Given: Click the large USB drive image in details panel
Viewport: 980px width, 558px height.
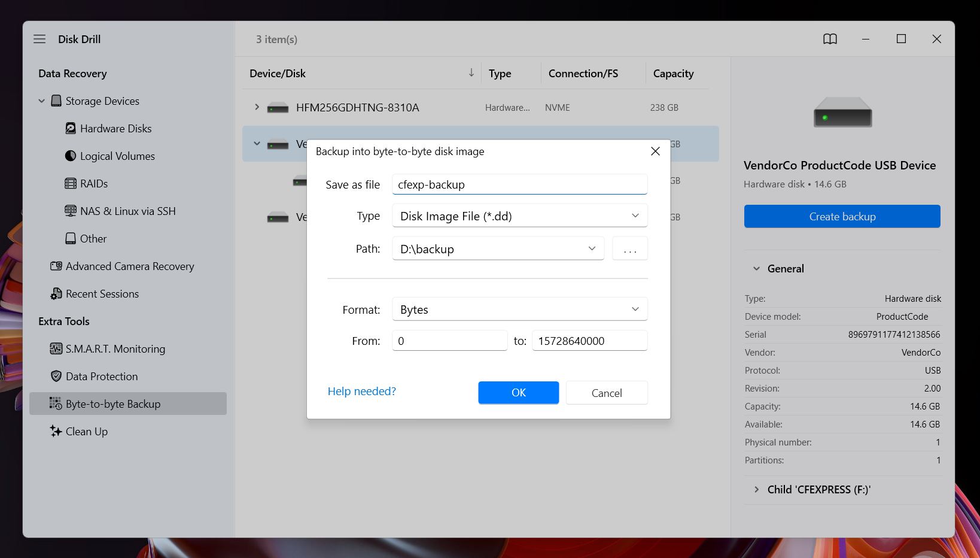Looking at the screenshot, I should coord(842,112).
